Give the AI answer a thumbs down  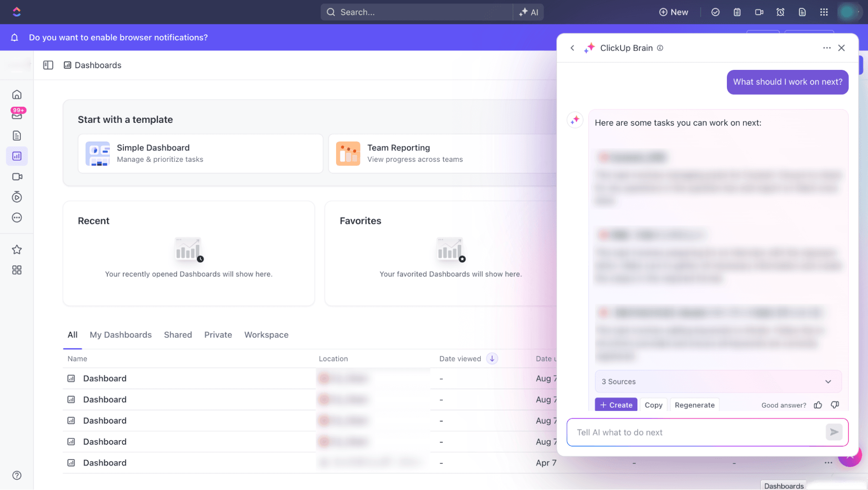point(835,405)
